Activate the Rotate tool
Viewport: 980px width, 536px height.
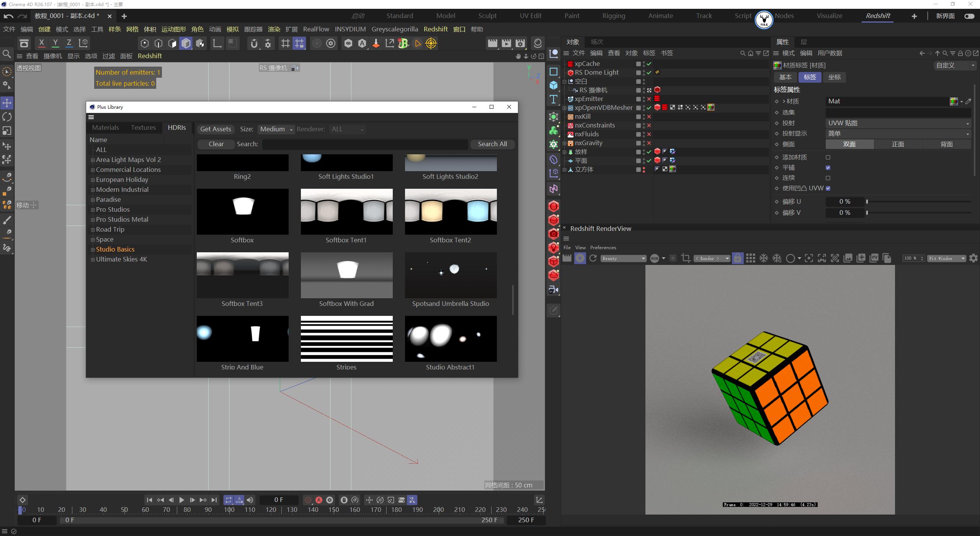(x=7, y=117)
